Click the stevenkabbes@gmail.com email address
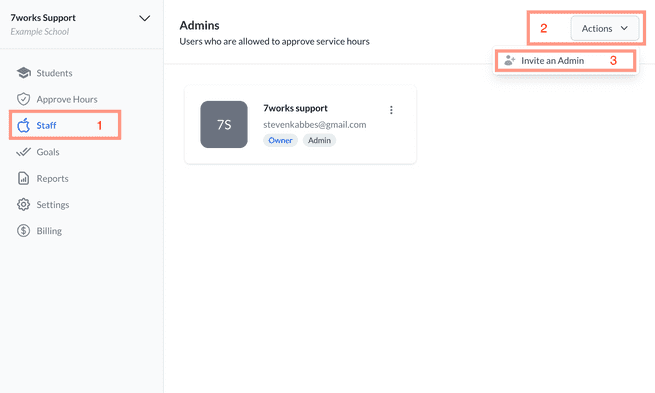 click(315, 124)
